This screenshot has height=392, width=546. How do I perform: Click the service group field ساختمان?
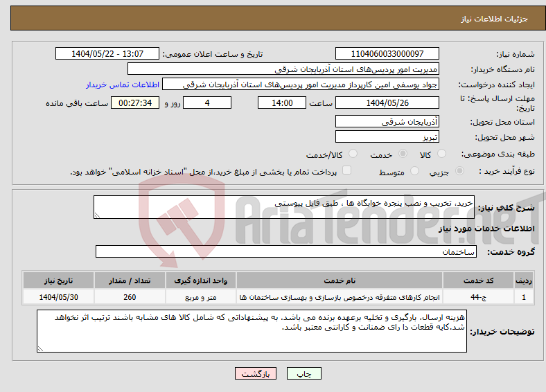pos(286,251)
